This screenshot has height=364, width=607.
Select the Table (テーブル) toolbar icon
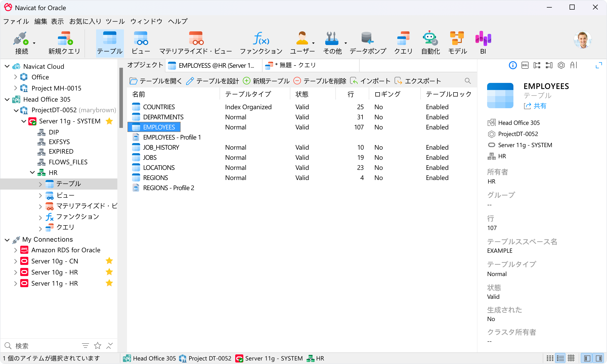click(x=110, y=43)
